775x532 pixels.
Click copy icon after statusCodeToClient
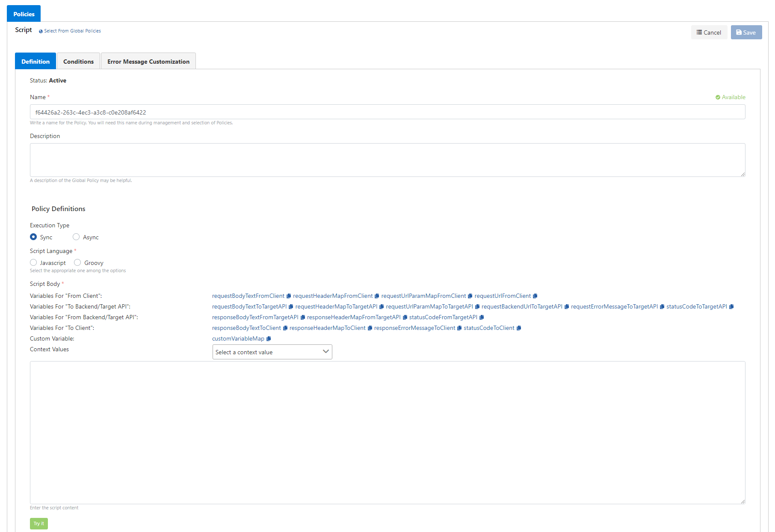pyautogui.click(x=519, y=328)
